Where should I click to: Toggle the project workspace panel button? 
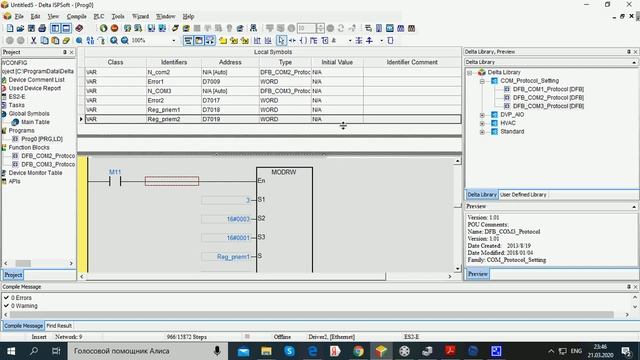(x=55, y=28)
